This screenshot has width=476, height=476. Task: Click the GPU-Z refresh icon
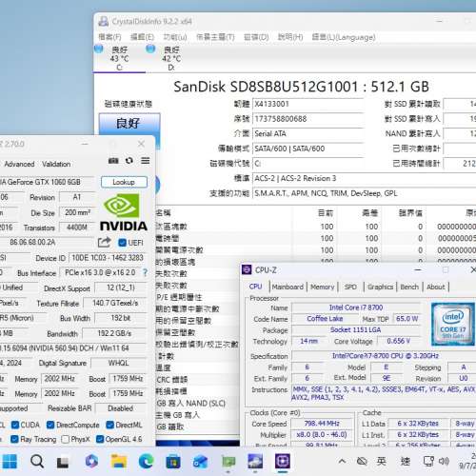[x=129, y=161]
